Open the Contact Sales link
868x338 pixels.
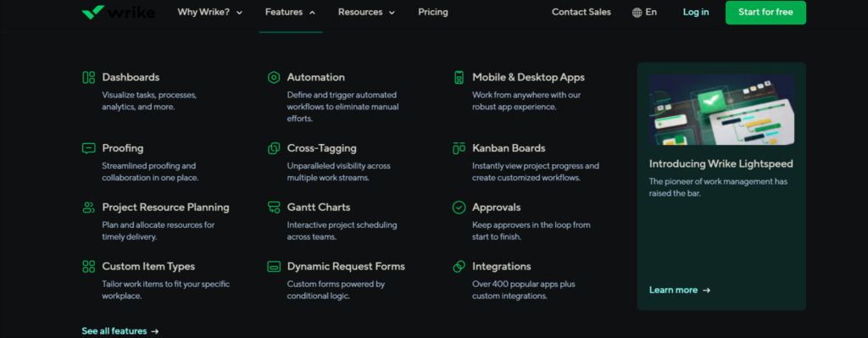point(581,12)
